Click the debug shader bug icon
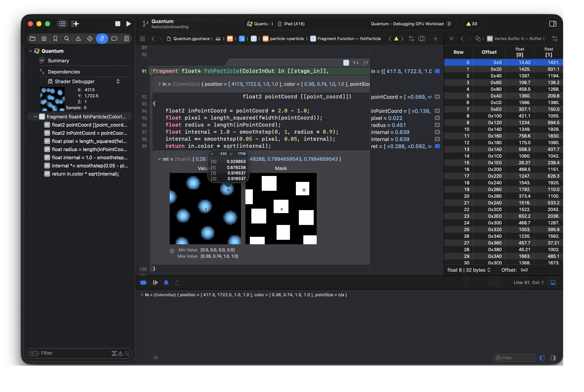The width and height of the screenshot is (584, 392). tap(166, 282)
